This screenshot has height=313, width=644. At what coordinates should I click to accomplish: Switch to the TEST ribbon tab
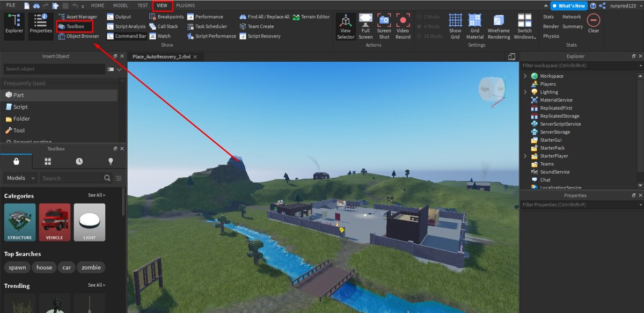coord(142,5)
